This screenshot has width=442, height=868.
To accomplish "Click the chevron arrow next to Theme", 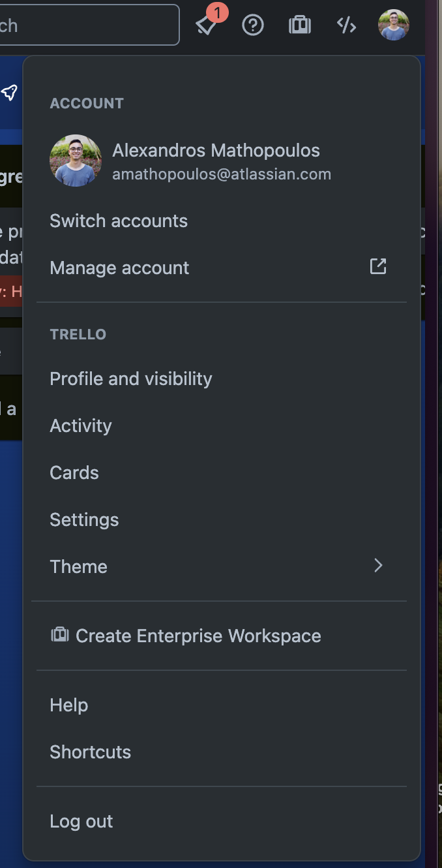I will click(x=378, y=566).
